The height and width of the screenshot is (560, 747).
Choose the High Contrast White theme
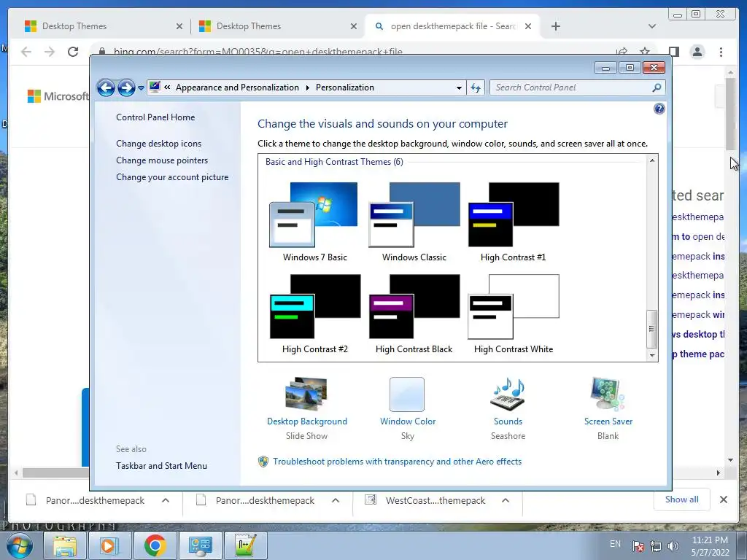click(x=513, y=314)
